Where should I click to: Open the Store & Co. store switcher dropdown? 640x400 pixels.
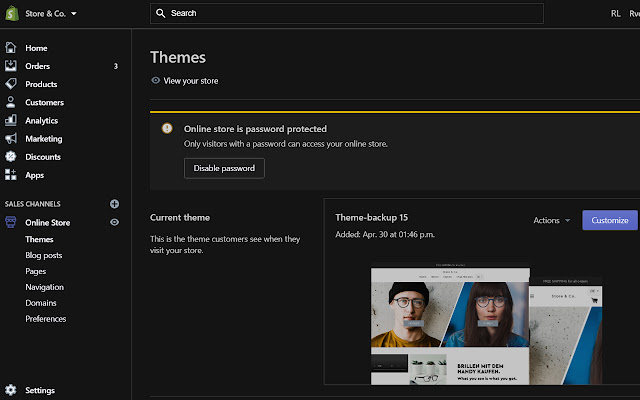pos(51,13)
